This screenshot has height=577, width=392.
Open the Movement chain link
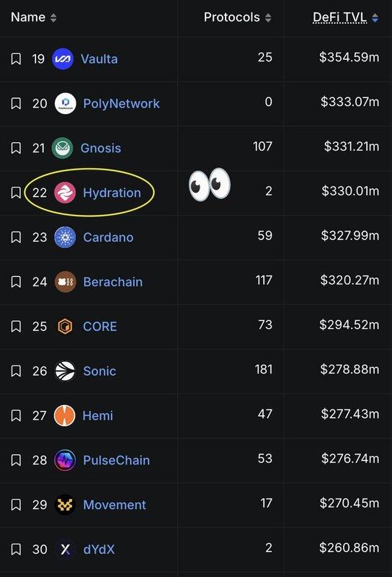(x=115, y=504)
